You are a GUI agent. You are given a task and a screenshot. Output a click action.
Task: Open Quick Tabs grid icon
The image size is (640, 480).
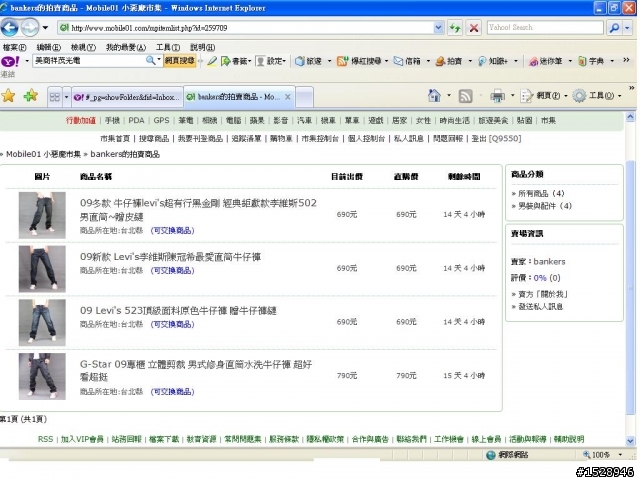(x=54, y=97)
